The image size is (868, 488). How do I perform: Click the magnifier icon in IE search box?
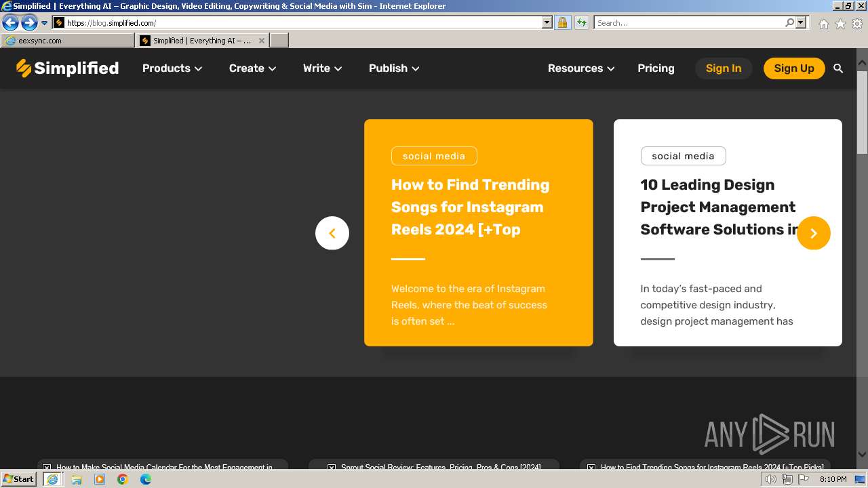tap(789, 23)
